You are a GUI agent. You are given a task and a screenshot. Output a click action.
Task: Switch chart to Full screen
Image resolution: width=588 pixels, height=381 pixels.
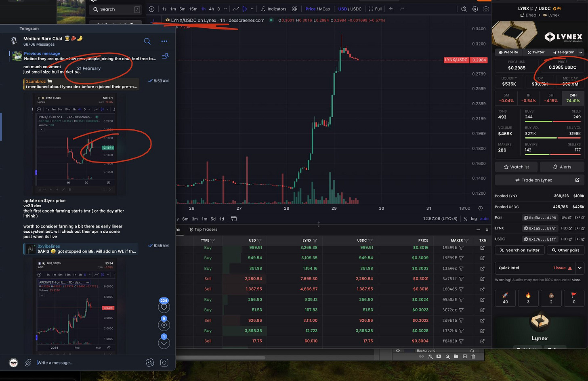tap(375, 9)
